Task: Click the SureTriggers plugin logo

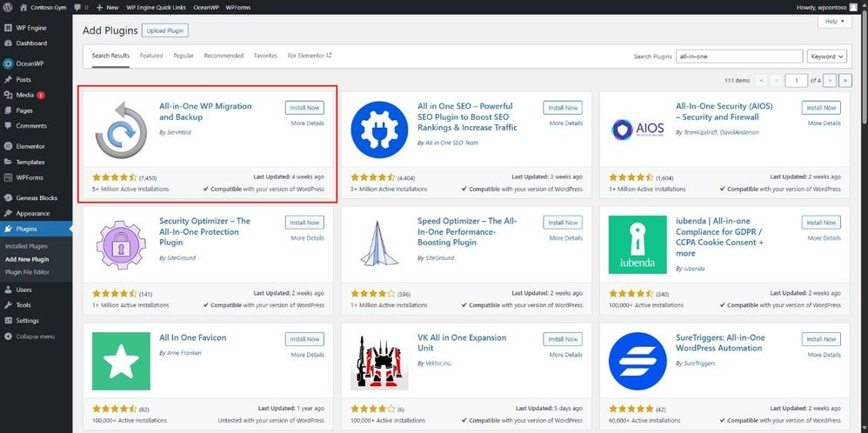Action: 638,361
